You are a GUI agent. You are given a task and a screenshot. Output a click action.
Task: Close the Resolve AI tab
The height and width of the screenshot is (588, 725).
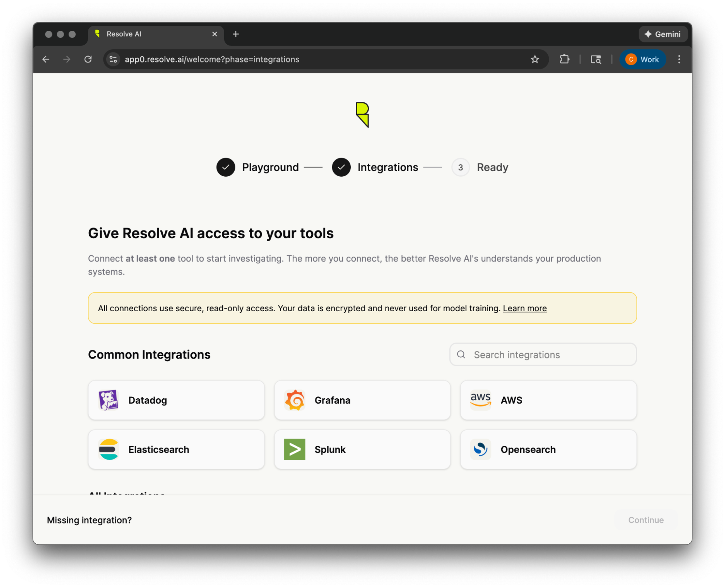point(215,34)
